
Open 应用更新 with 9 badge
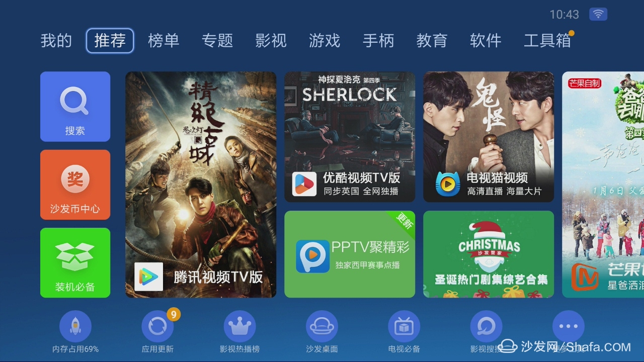click(157, 326)
